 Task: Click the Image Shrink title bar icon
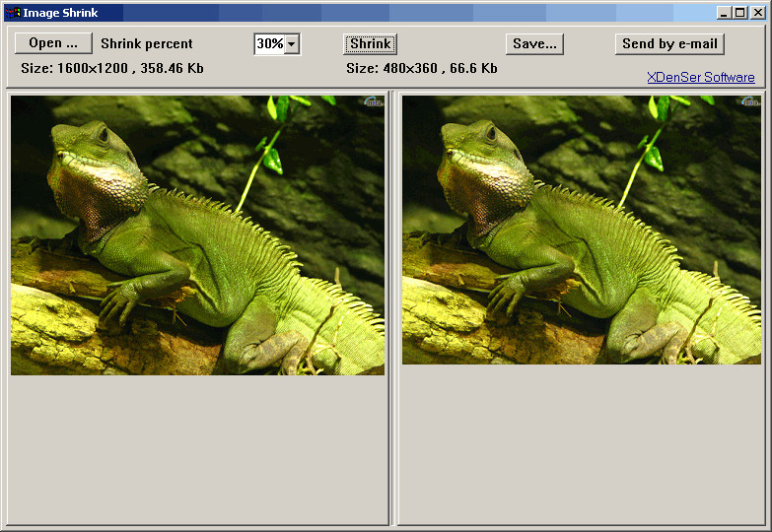point(13,13)
